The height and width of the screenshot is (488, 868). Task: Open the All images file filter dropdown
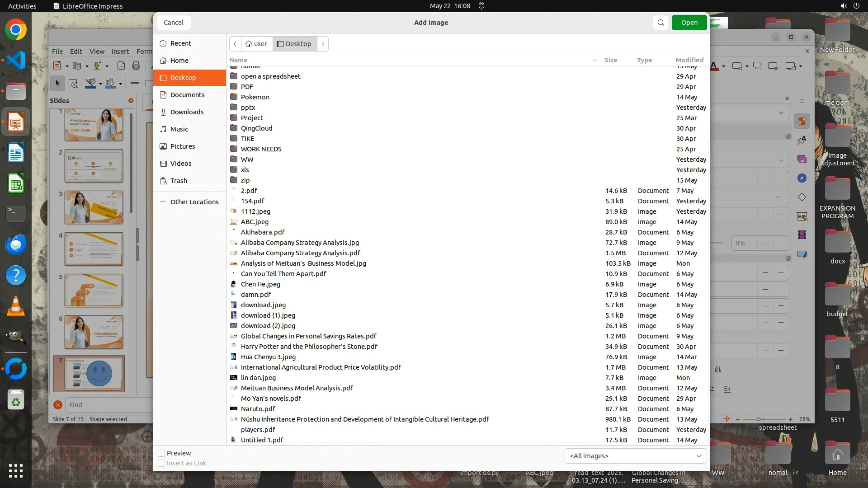[635, 456]
